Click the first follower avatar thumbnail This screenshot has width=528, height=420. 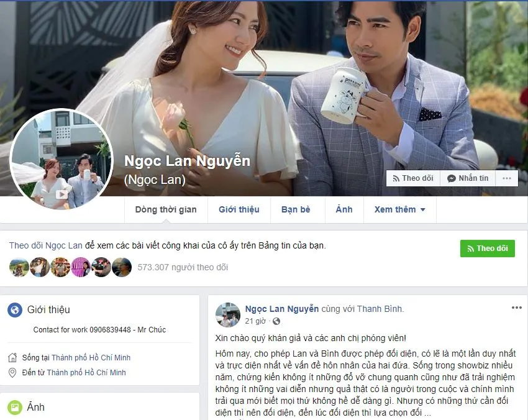pos(19,267)
